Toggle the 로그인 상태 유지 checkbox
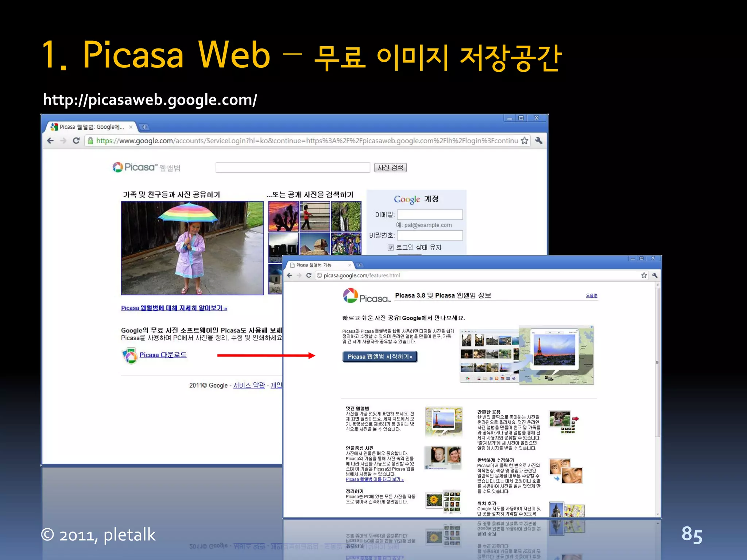This screenshot has width=747, height=560. point(391,248)
